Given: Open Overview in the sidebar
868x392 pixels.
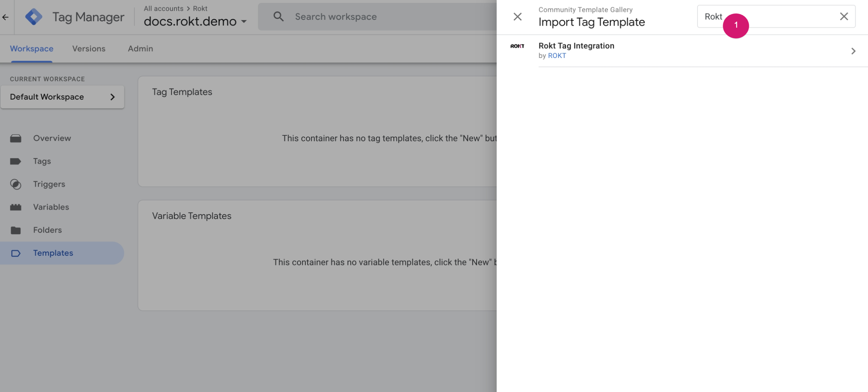Looking at the screenshot, I should tap(52, 138).
